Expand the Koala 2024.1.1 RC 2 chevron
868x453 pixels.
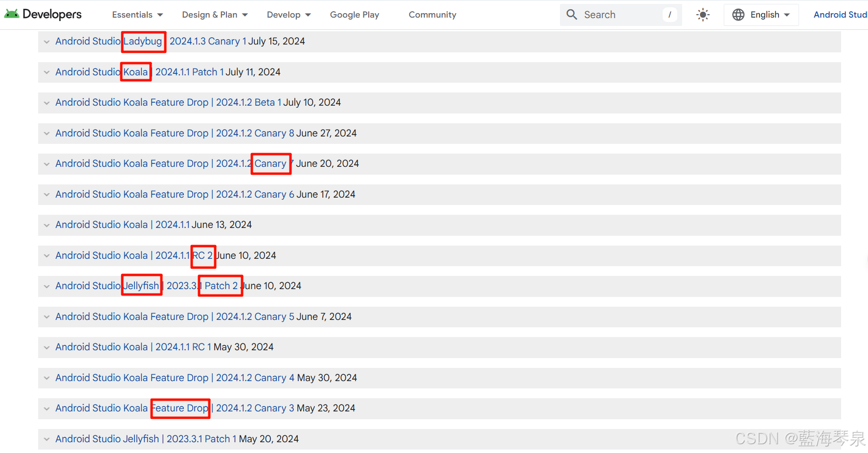coord(46,256)
